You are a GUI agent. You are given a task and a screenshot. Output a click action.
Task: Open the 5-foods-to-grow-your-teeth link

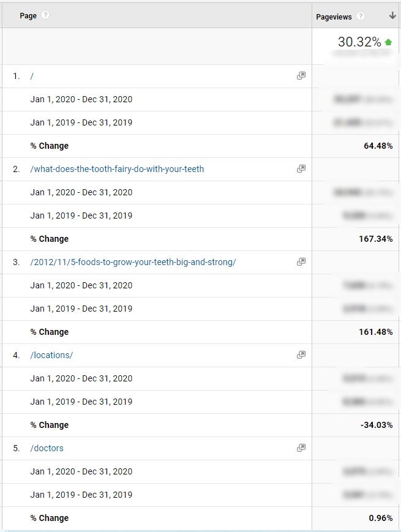coord(133,262)
